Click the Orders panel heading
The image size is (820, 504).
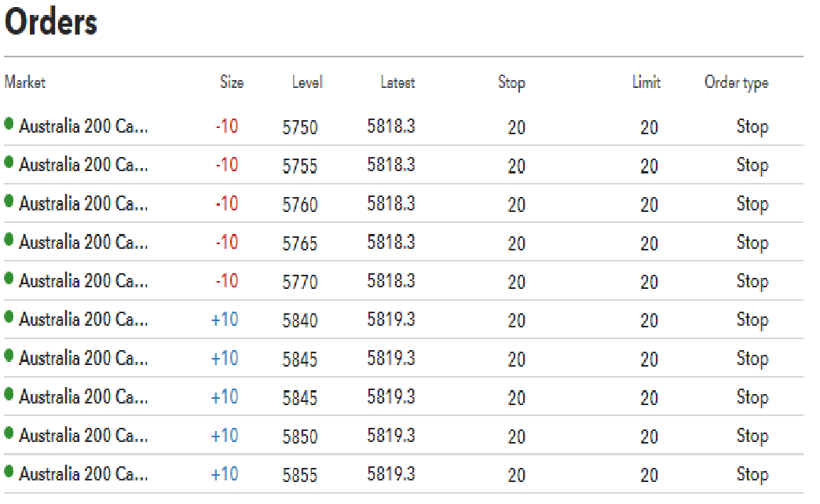pos(51,22)
